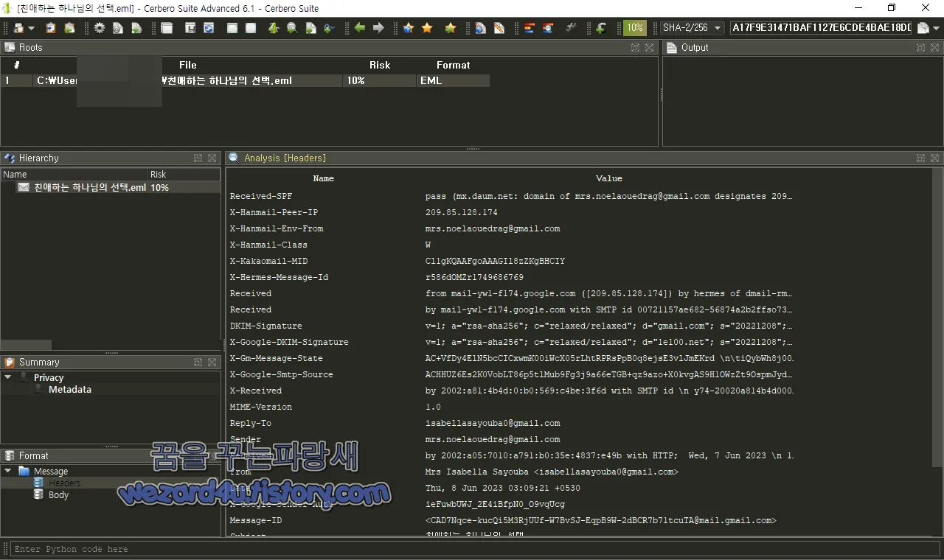944x560 pixels.
Task: Select the Reply-To value isabellasayouba0@gmail.com
Action: (493, 423)
